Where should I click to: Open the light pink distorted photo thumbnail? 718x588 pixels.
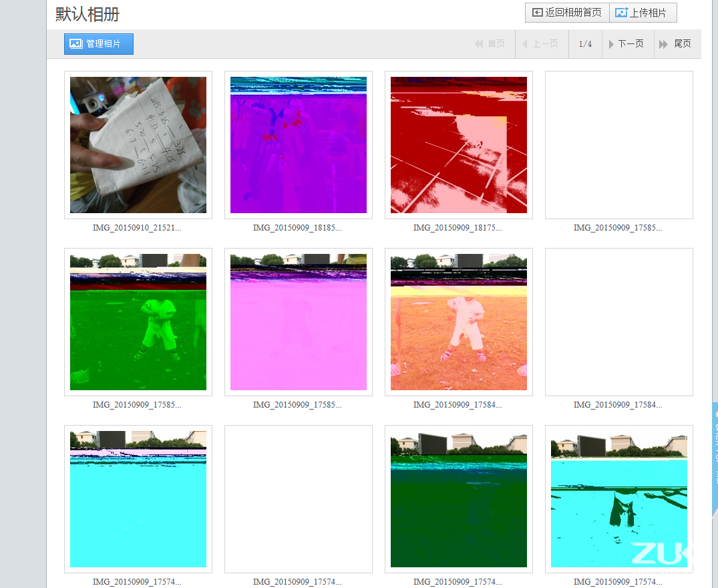coord(299,322)
